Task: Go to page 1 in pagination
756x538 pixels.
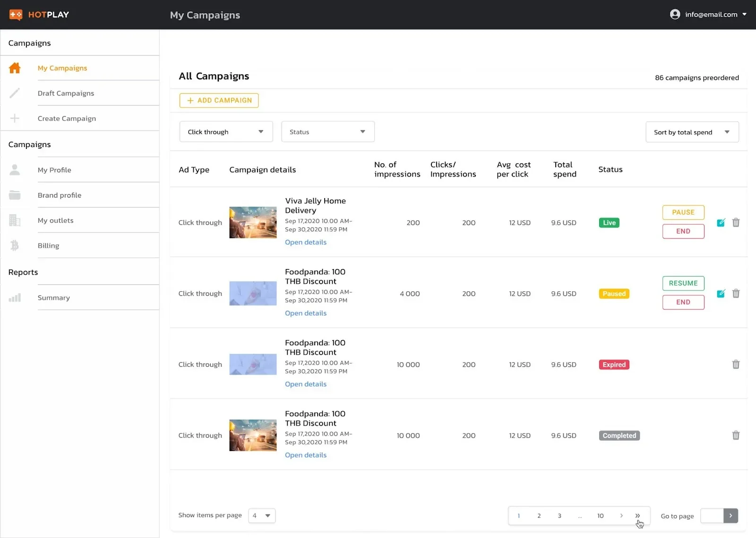Action: point(519,516)
